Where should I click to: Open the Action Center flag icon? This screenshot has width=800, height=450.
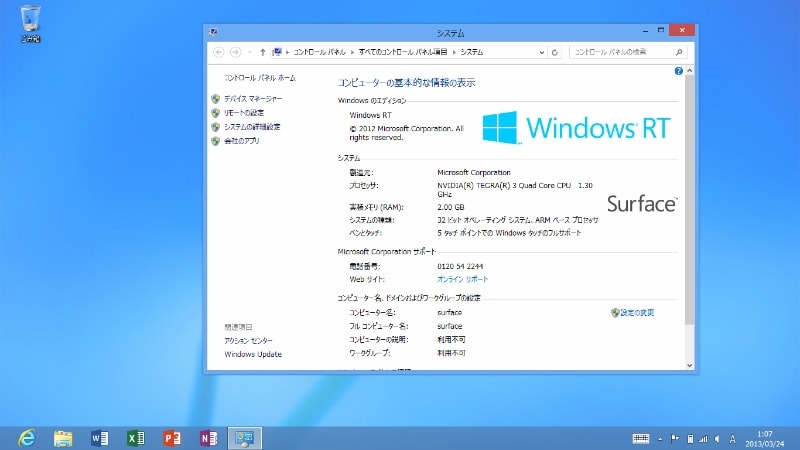point(674,439)
